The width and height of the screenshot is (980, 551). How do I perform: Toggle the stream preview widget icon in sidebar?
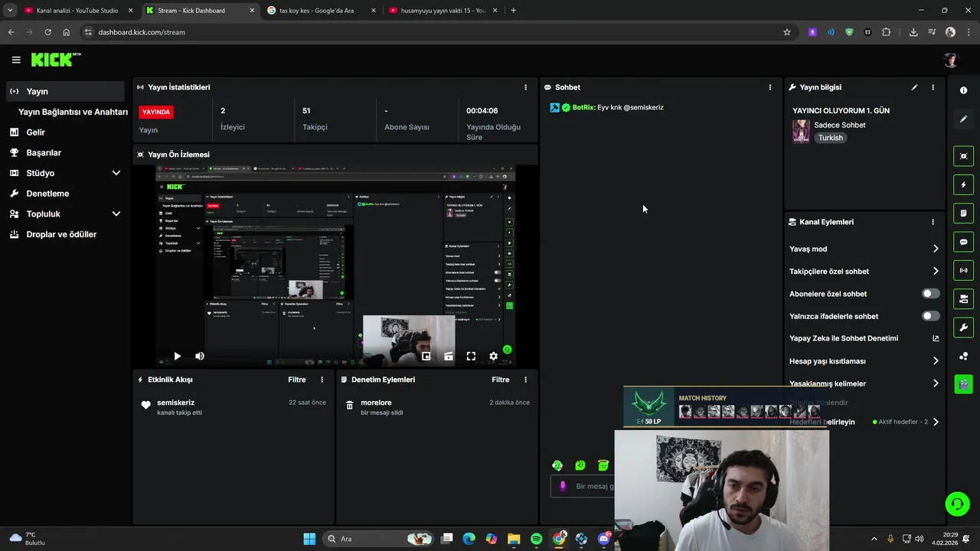(963, 156)
